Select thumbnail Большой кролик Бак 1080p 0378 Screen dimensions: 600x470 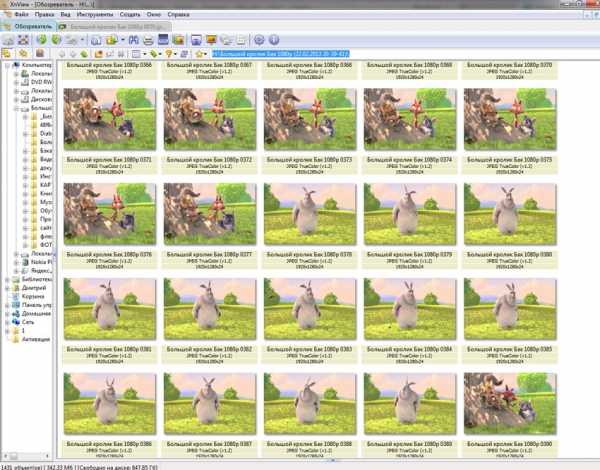310,214
